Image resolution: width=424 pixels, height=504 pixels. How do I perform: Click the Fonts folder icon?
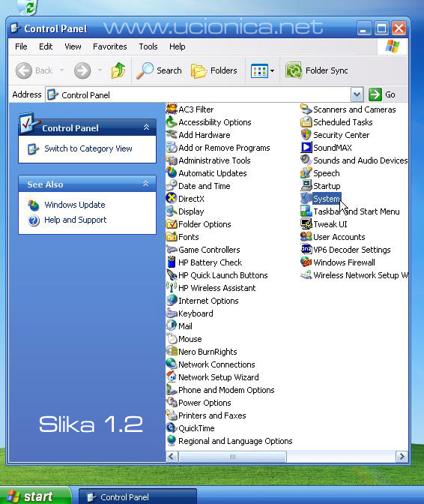tap(172, 236)
